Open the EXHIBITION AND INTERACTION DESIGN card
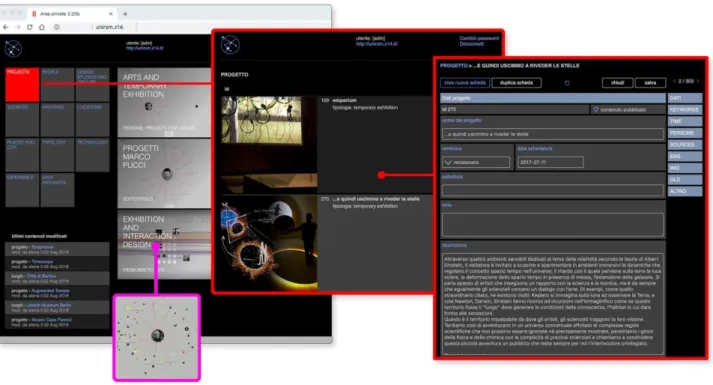Screen dimensions: 713x385 [x=164, y=245]
